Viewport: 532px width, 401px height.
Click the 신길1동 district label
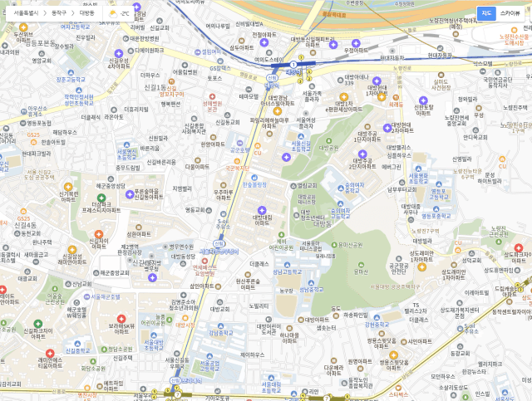[155, 87]
